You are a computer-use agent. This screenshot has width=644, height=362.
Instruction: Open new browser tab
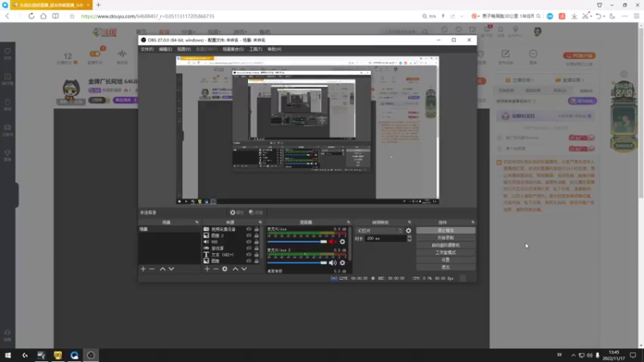pos(98,5)
